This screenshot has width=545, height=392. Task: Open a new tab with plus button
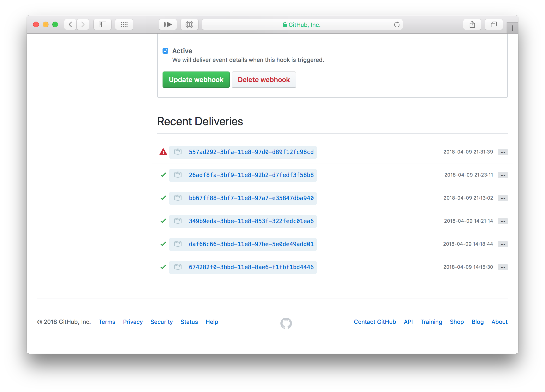pyautogui.click(x=512, y=28)
